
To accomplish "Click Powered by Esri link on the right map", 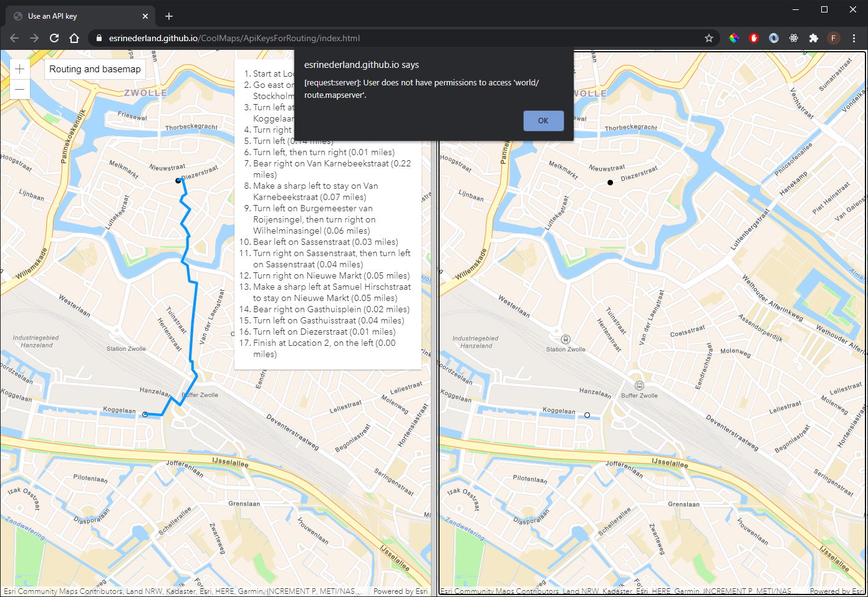I will 837,591.
